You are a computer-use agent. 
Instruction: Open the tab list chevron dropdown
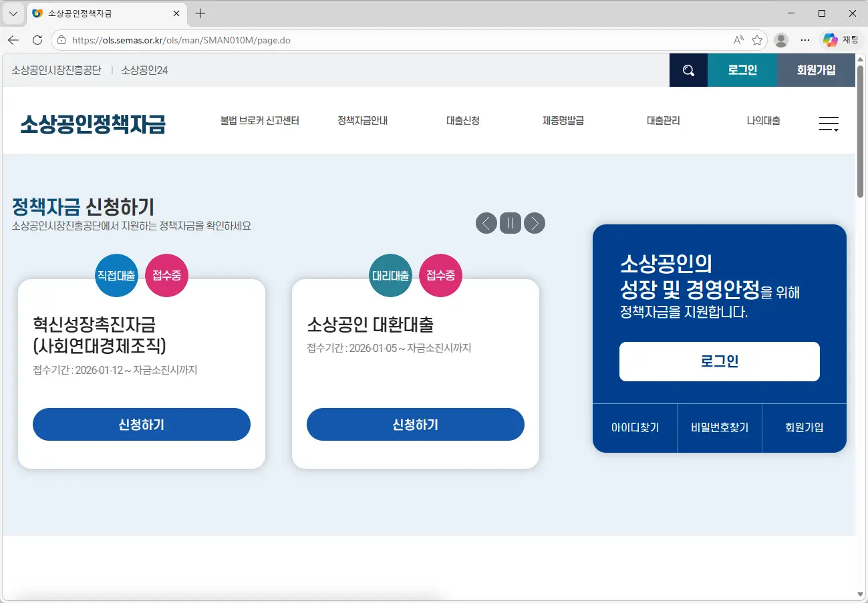12,13
